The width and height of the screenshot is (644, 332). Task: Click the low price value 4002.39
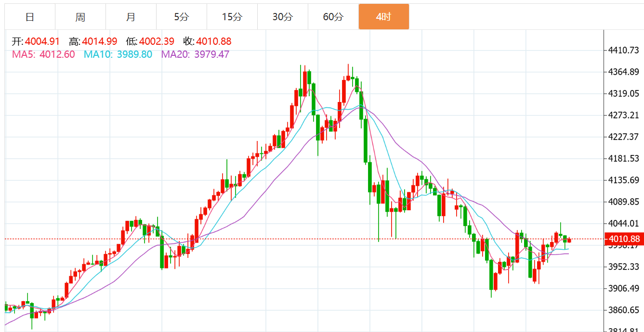tap(157, 41)
